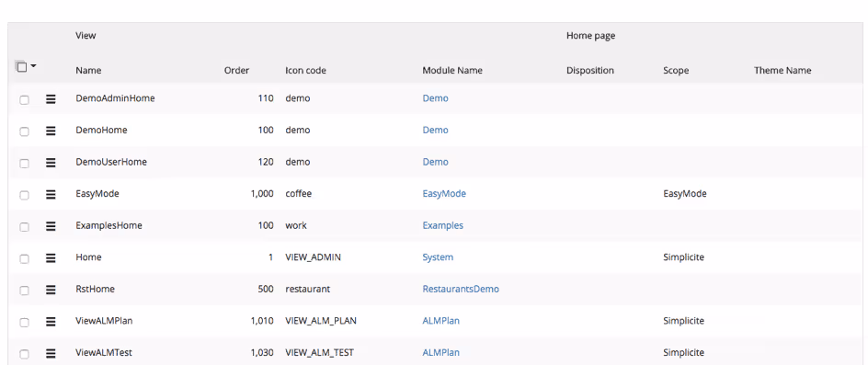Click the ViewALMTest name cell

[104, 353]
